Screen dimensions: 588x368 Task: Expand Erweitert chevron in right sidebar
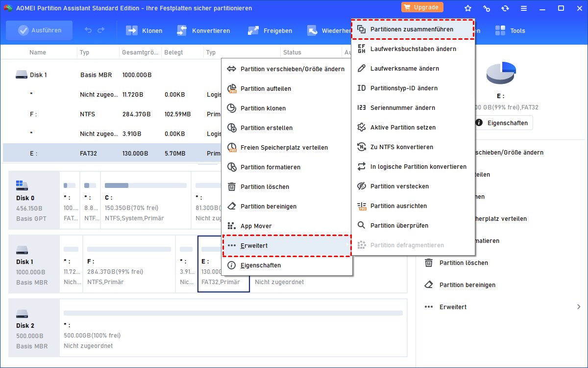point(579,307)
